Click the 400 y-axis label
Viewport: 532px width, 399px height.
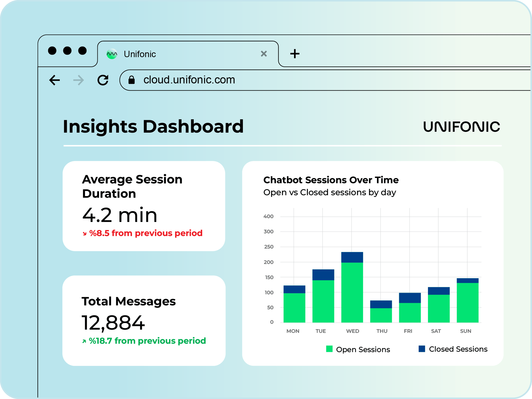tap(268, 216)
